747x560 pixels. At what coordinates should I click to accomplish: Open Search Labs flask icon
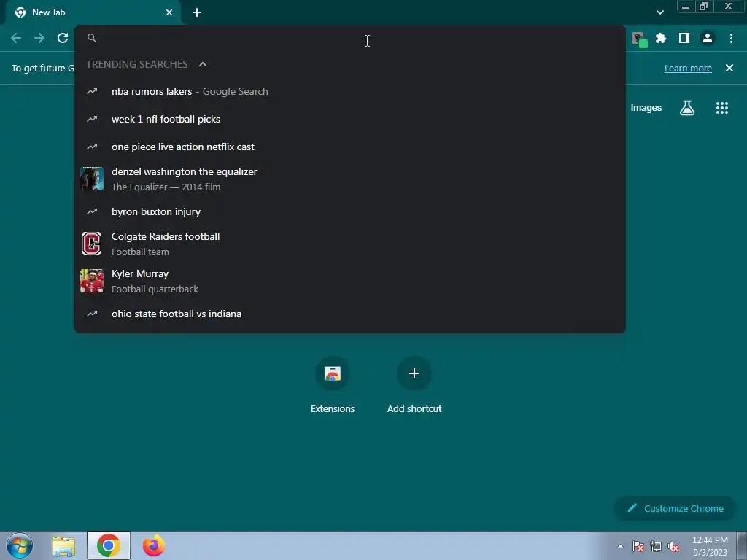(x=687, y=108)
